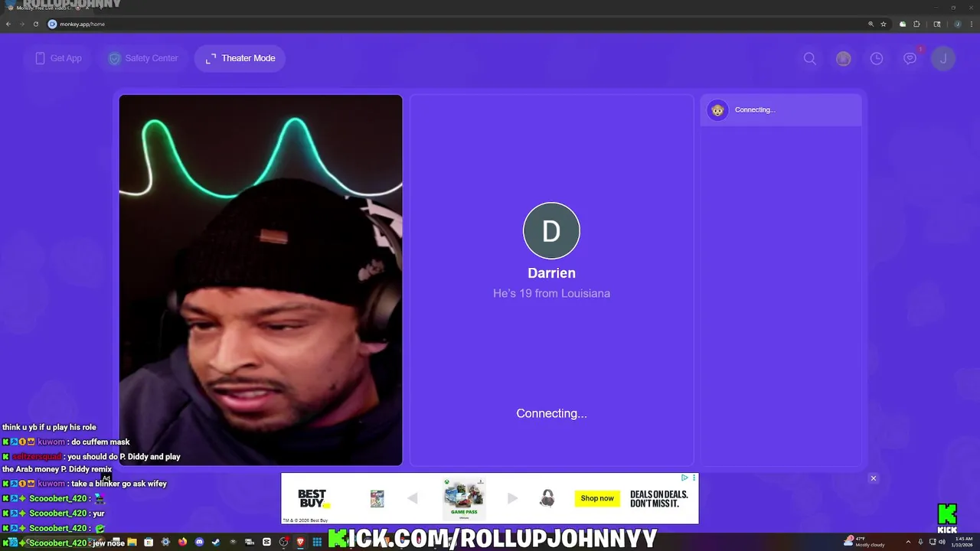Open the browser extensions puzzle icon
Screen dimensions: 980x551
coord(916,24)
